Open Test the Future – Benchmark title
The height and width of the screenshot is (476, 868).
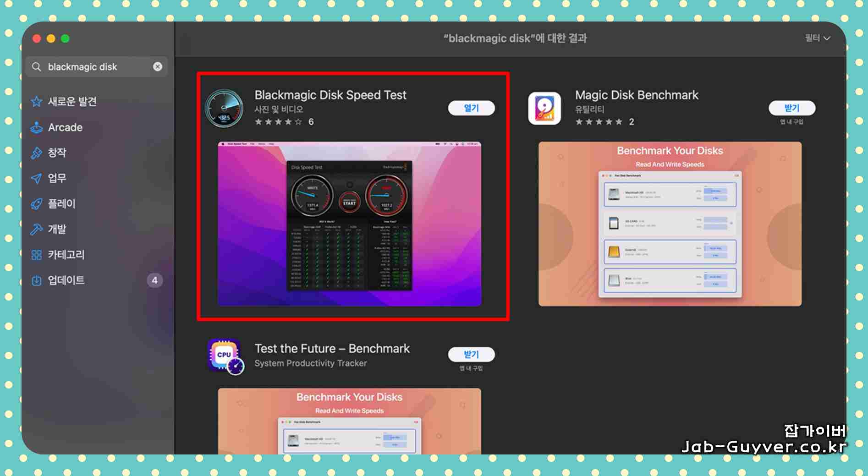click(x=332, y=349)
